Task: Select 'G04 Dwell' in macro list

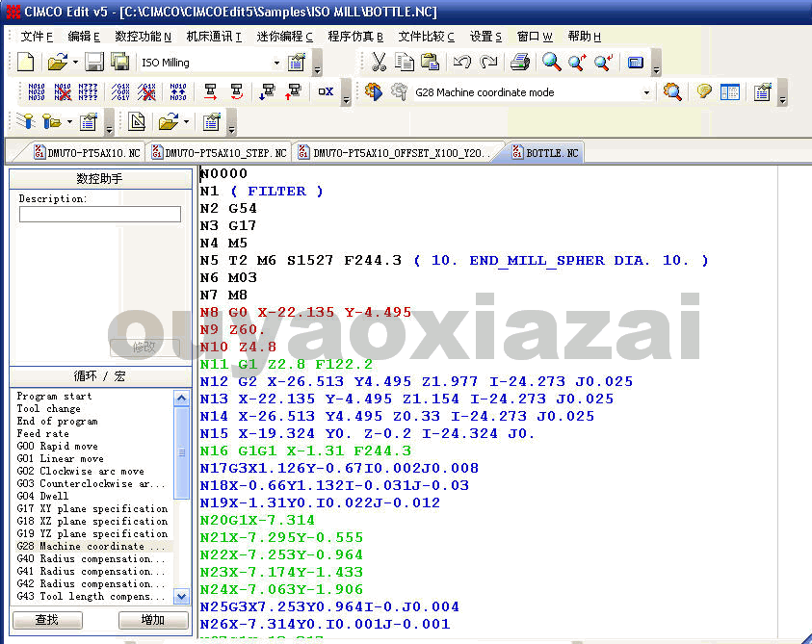Action: coord(42,496)
